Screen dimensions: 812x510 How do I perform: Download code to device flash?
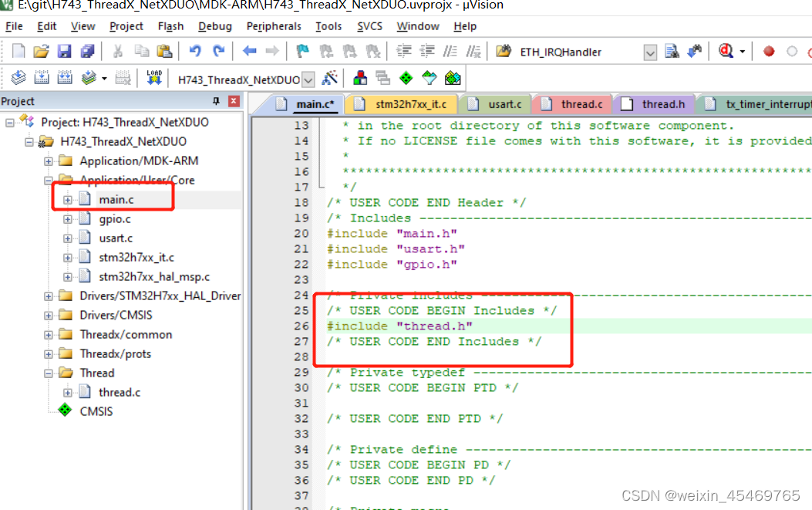[153, 77]
